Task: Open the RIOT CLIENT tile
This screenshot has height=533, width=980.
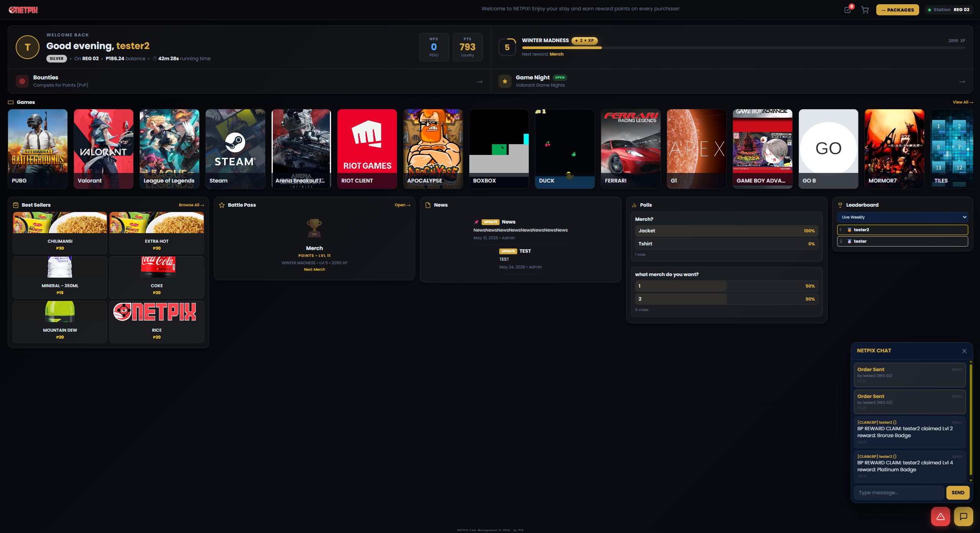Action: tap(367, 149)
